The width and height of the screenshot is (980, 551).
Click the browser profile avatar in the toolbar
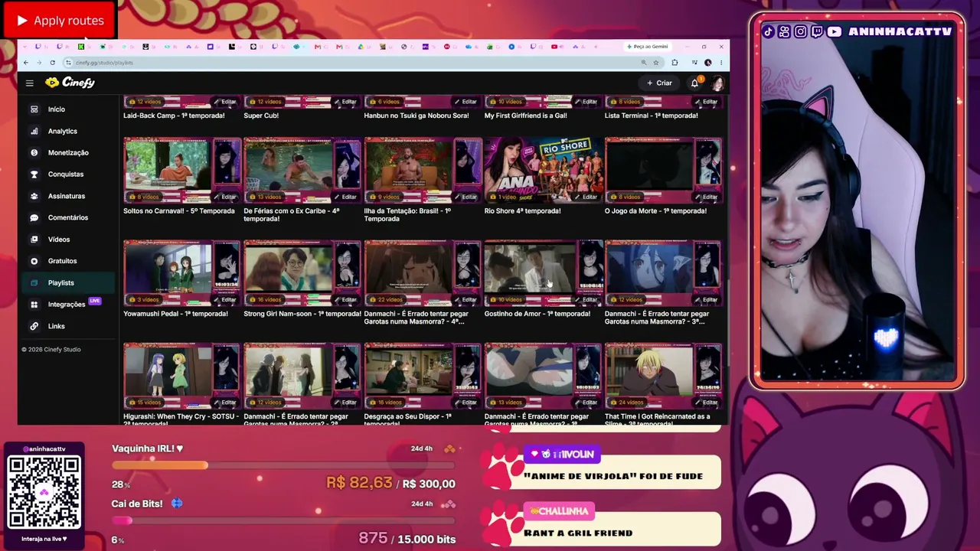pos(708,63)
